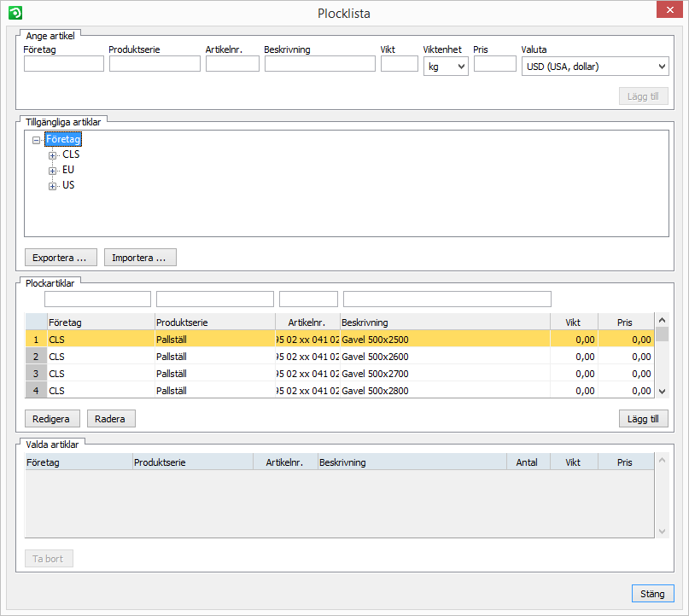689x616 pixels.
Task: Sort Plockartiklar by the Beskrivning column header
Action: click(x=445, y=323)
